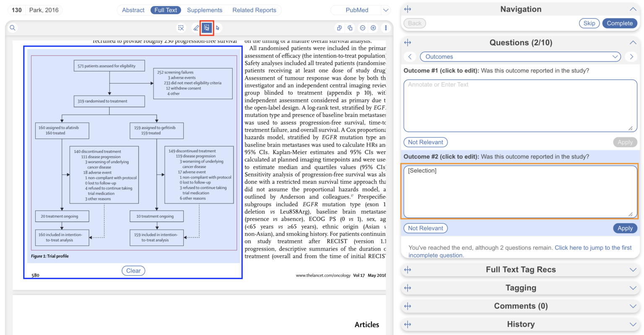Click the clear selection icon in toolbar
Viewport: 644px width, 335px height.
(x=181, y=28)
